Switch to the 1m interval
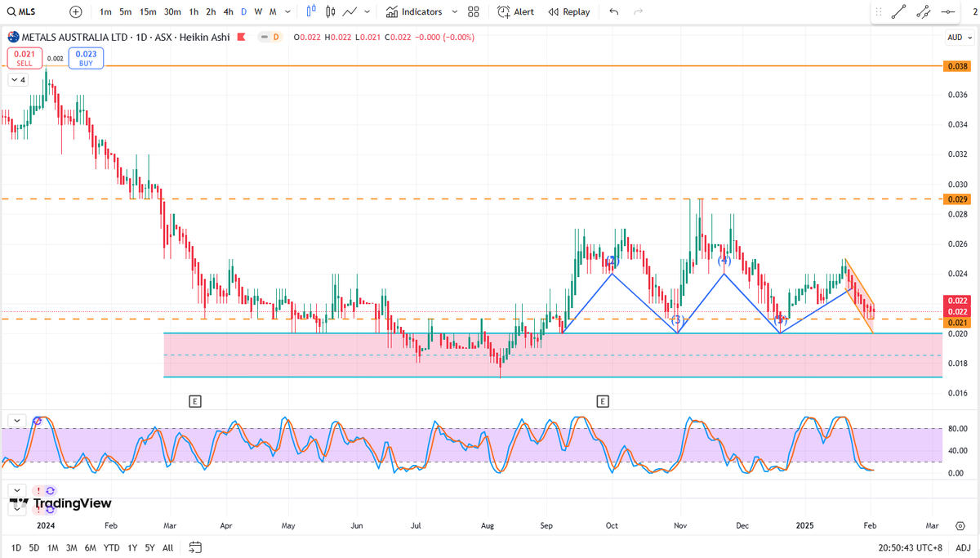980x558 pixels. (x=106, y=11)
